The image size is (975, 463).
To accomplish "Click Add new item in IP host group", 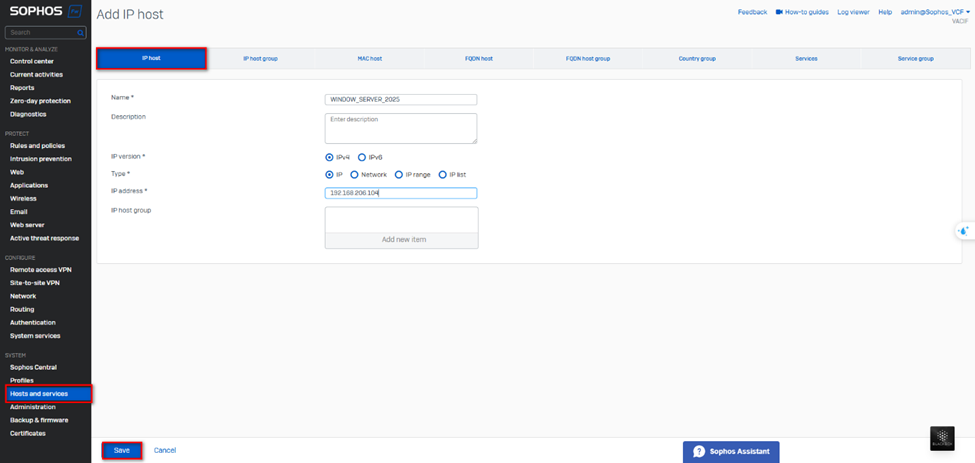I will click(401, 240).
